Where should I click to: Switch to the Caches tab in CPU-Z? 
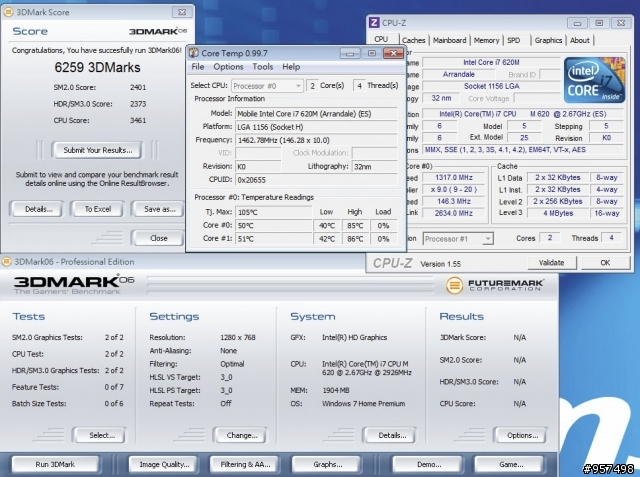(413, 40)
